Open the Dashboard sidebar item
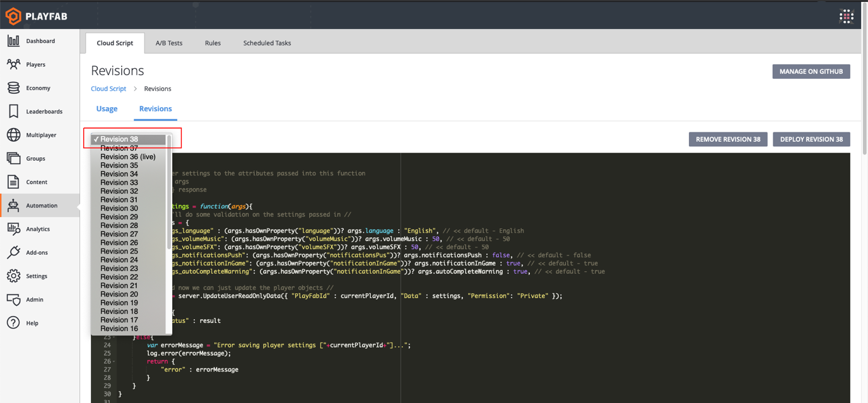 (x=40, y=41)
